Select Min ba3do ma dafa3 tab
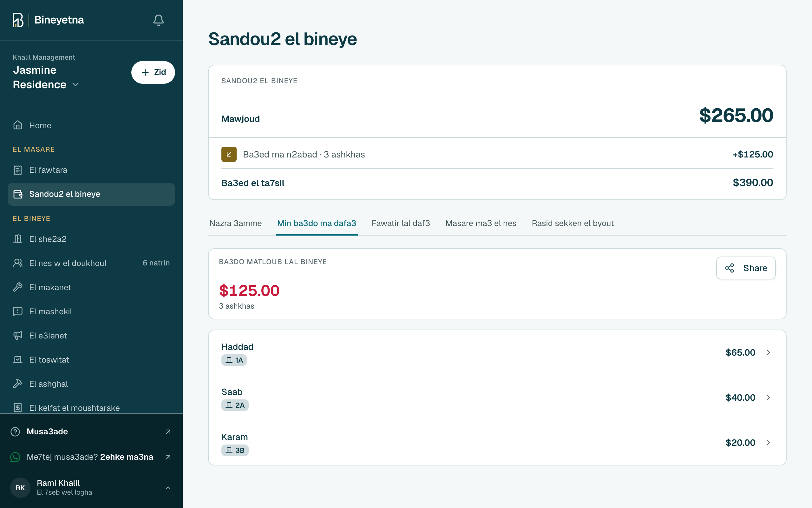This screenshot has height=508, width=812. 317,224
